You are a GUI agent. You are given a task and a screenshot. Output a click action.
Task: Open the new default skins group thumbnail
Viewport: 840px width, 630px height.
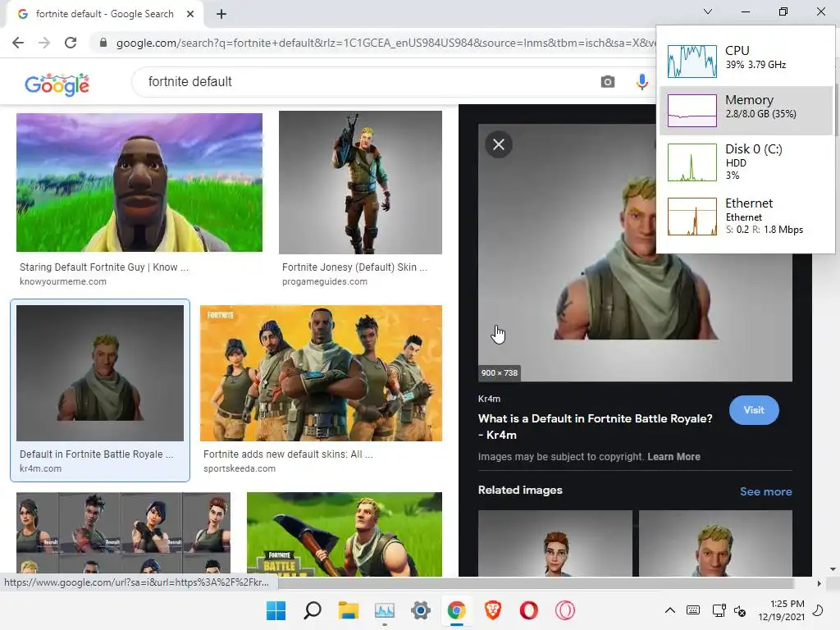321,373
